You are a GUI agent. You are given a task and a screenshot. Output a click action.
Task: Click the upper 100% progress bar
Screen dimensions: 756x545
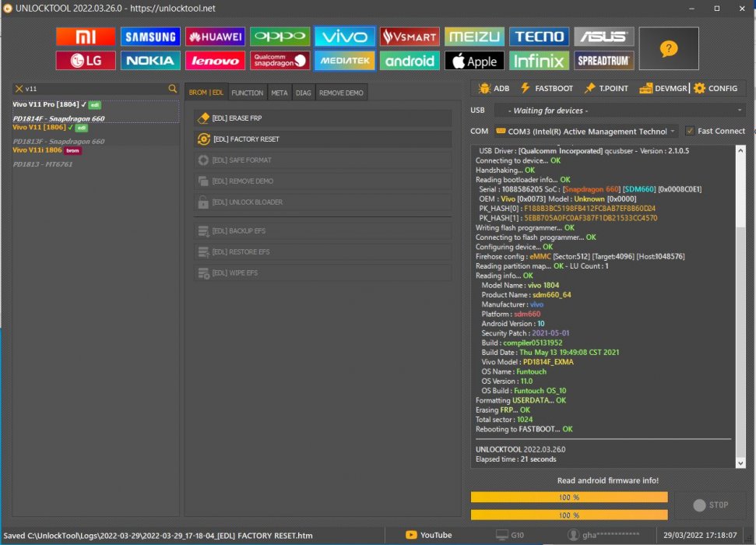569,498
